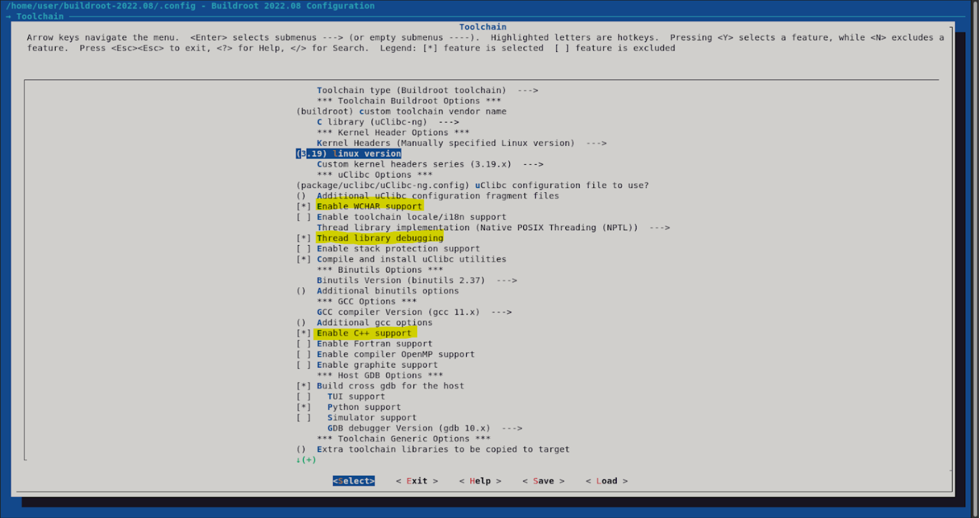980x518 pixels.
Task: Edit the linux version field
Action: (x=349, y=154)
